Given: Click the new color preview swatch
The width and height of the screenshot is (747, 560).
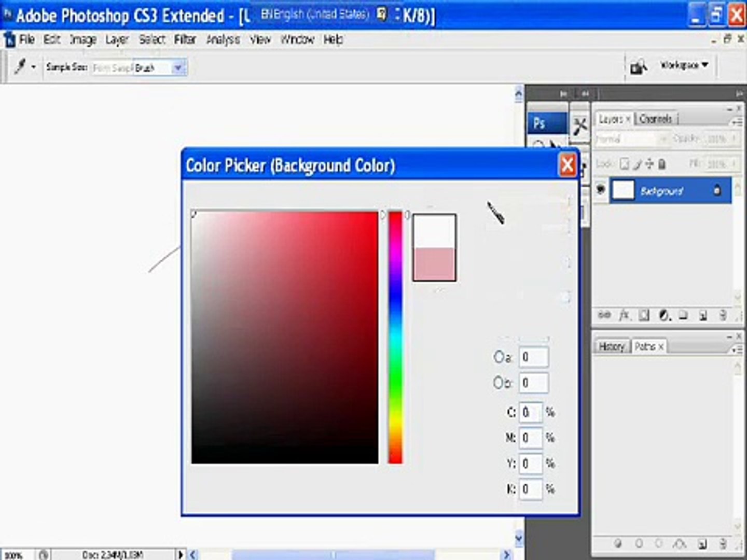Looking at the screenshot, I should tap(435, 231).
